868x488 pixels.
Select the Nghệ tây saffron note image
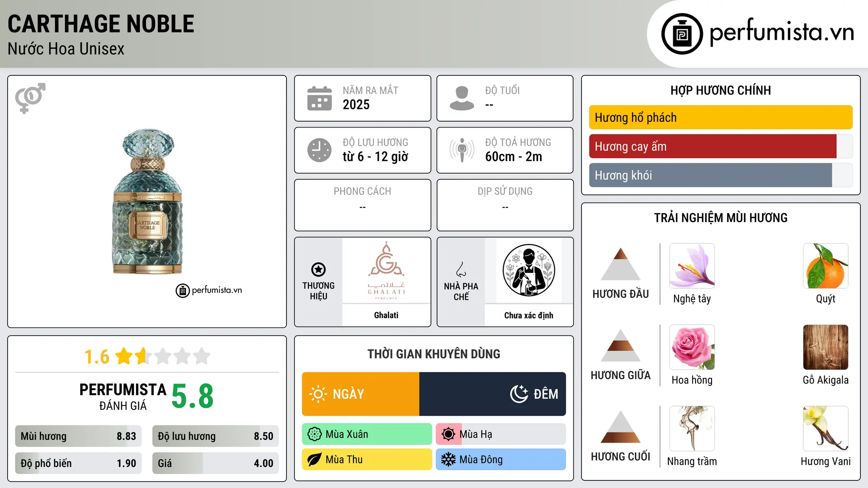click(x=692, y=266)
